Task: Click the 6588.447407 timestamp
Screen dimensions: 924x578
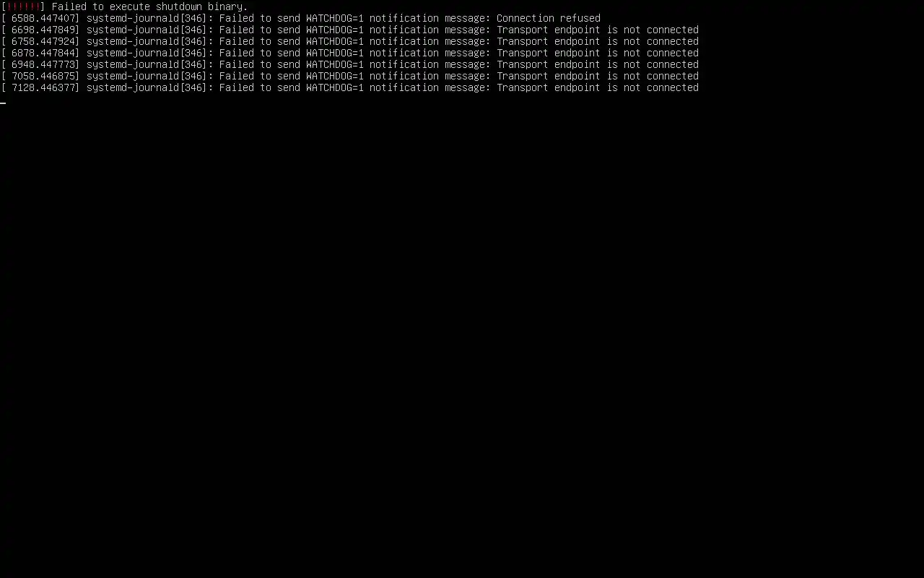Action: pos(45,18)
